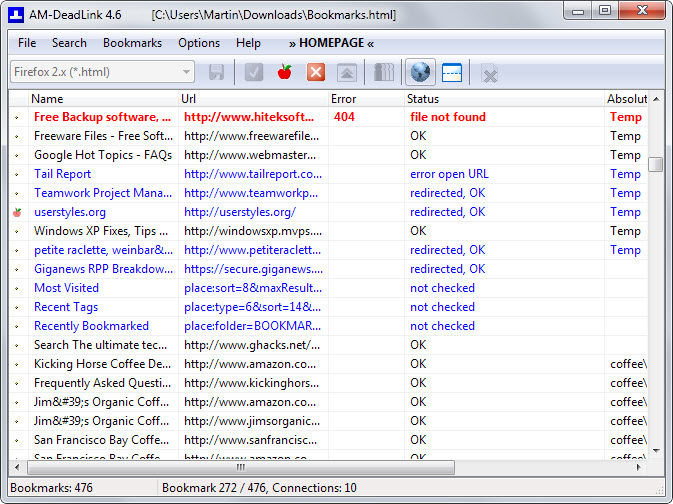
Task: Click the http://www.kickinghors... URL cell
Action: [x=252, y=383]
